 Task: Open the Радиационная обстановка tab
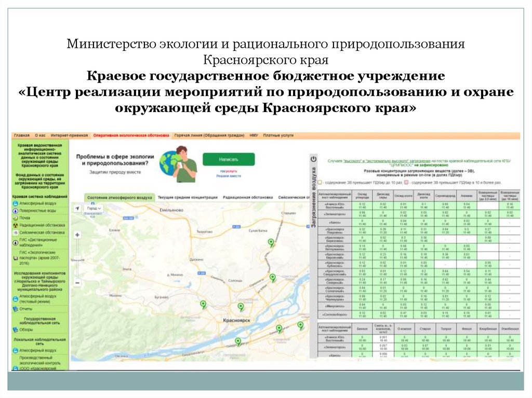(248, 198)
